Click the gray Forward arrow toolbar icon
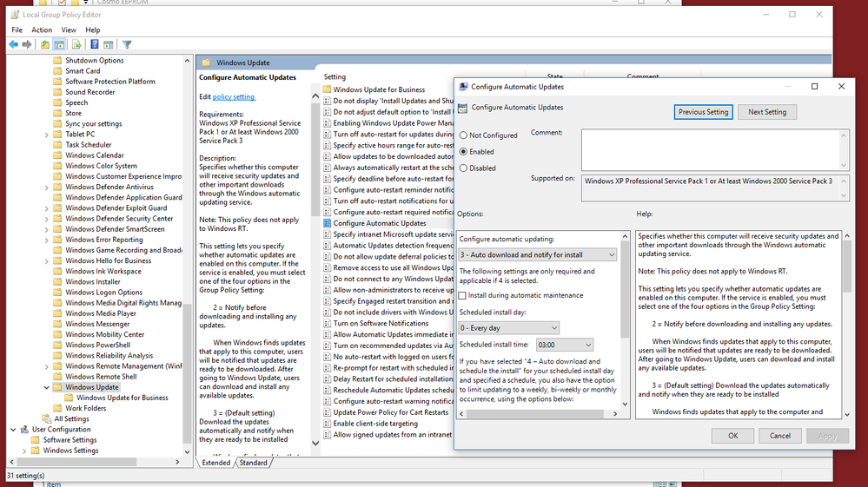The image size is (868, 487). (x=27, y=45)
